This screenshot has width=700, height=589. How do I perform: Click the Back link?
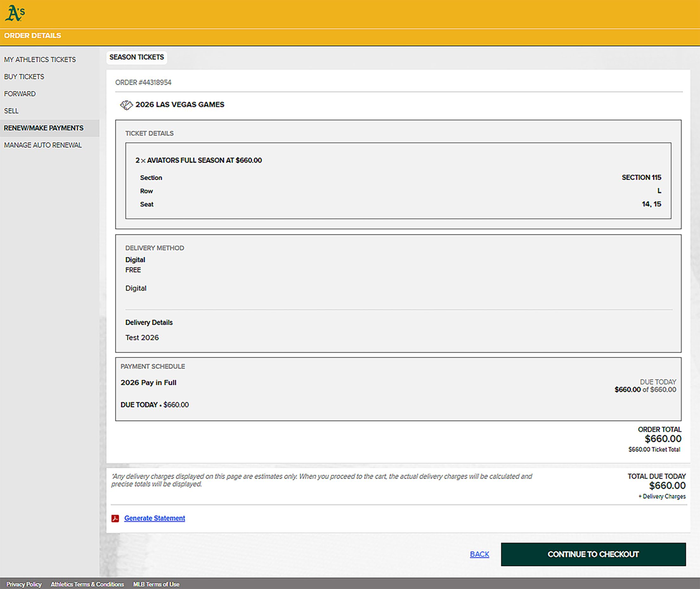click(479, 554)
